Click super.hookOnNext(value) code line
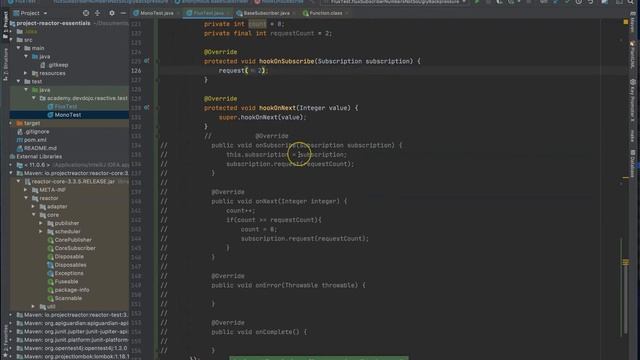 262,118
